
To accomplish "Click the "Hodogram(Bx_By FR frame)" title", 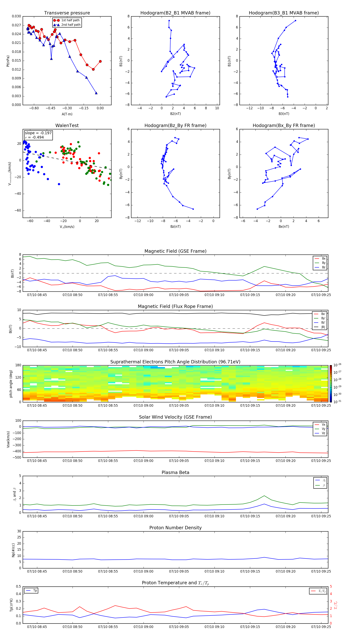I will tap(284, 125).
